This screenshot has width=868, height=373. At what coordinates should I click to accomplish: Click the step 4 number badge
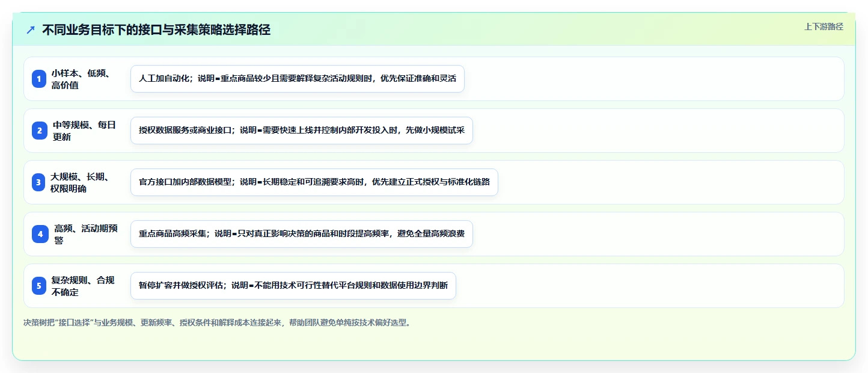tap(39, 234)
